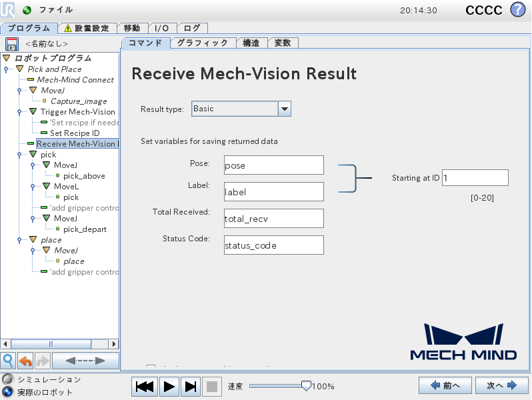Open the help question mark icon
Viewport: 532px width, 400px height.
(518, 9)
